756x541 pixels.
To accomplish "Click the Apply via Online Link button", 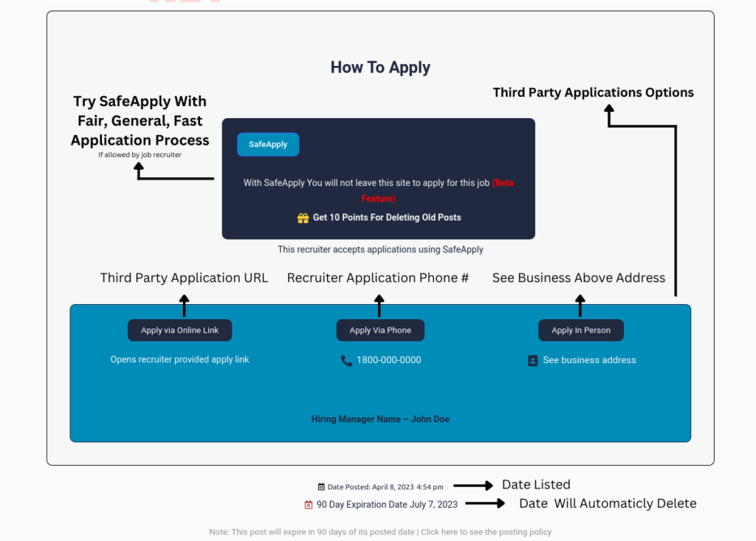I will click(x=179, y=331).
